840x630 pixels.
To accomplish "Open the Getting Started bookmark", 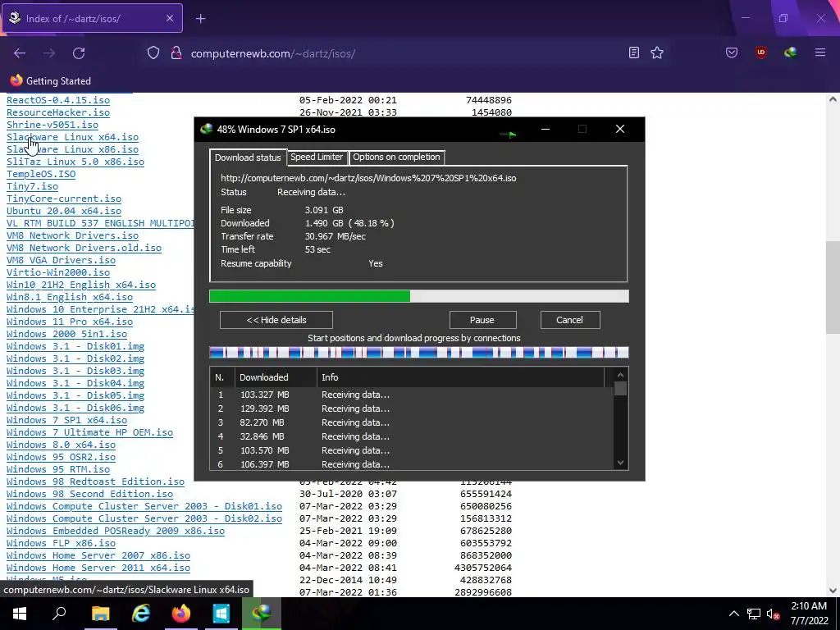I will coord(50,81).
